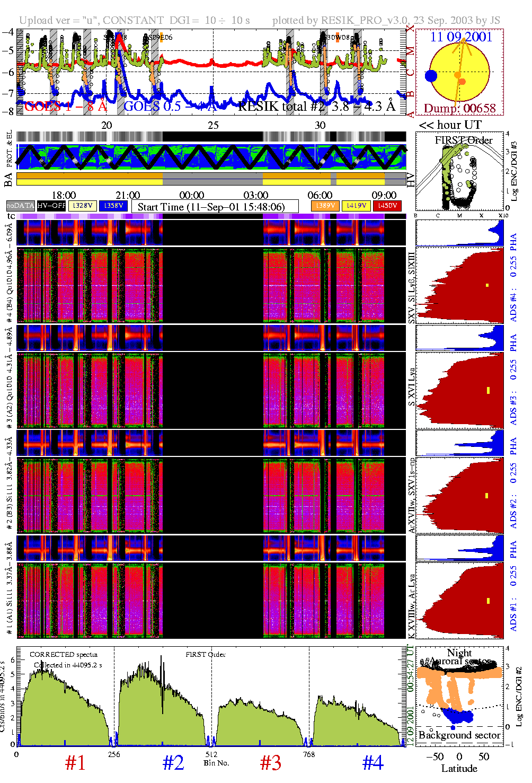Pick the orange 1389V voltage swatch
532x783 pixels.
pyautogui.click(x=325, y=206)
